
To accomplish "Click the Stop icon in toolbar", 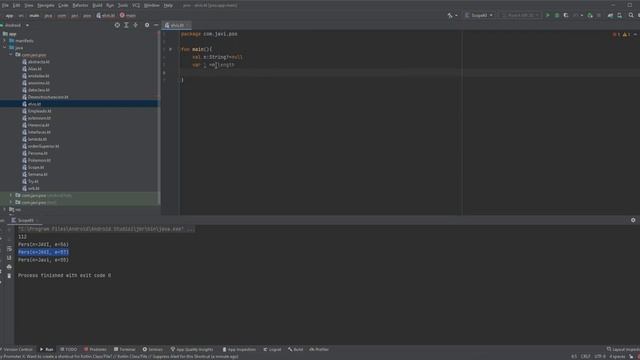I will click(599, 16).
